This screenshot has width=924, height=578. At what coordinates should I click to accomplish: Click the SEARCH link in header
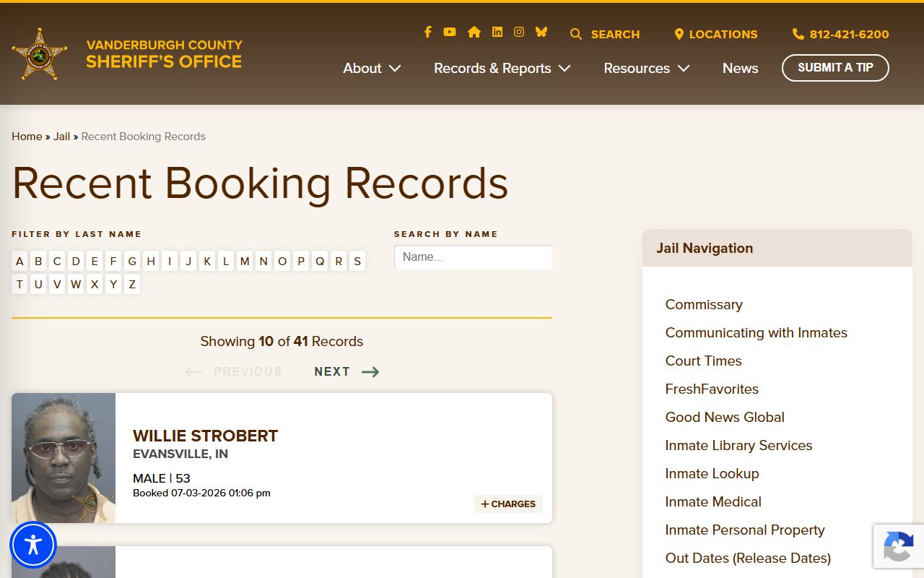[x=615, y=34]
